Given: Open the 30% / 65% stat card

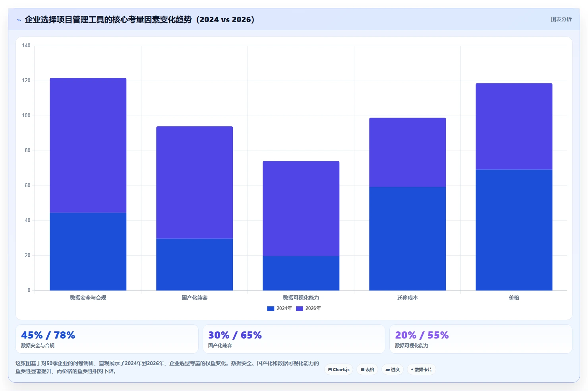Looking at the screenshot, I should 294,339.
